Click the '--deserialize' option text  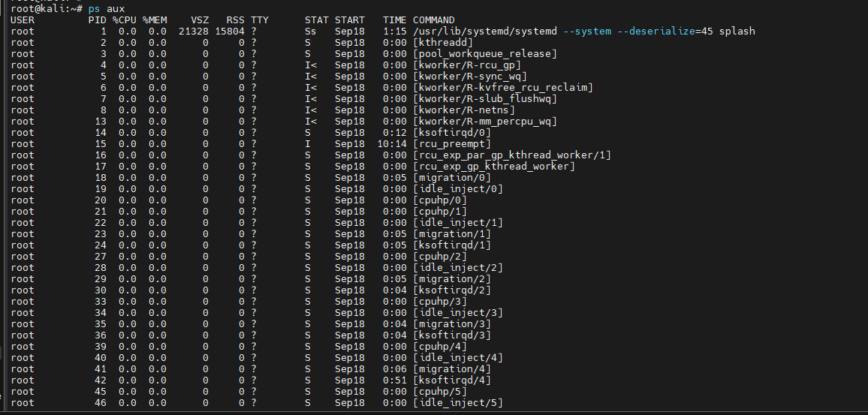656,31
